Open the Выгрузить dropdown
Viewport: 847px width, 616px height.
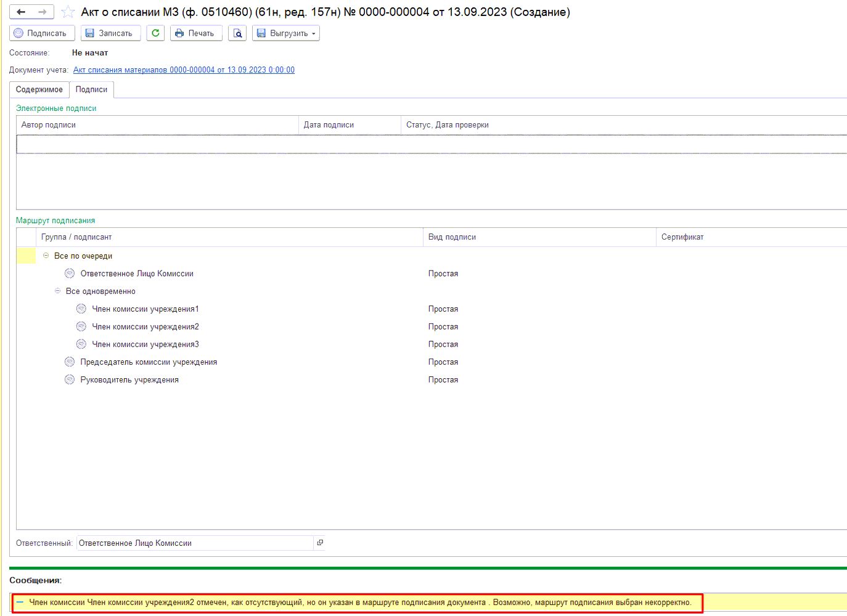(286, 33)
